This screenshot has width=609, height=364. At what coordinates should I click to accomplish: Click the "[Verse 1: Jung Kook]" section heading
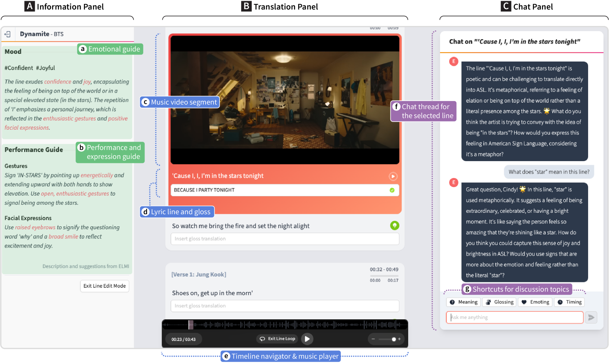(x=199, y=275)
